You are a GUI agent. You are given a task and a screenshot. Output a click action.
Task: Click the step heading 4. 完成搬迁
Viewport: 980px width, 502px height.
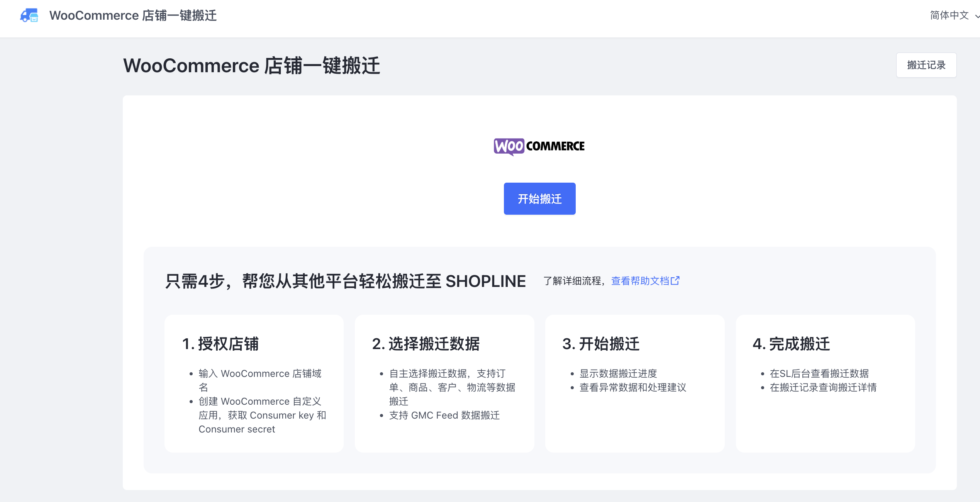coord(791,344)
